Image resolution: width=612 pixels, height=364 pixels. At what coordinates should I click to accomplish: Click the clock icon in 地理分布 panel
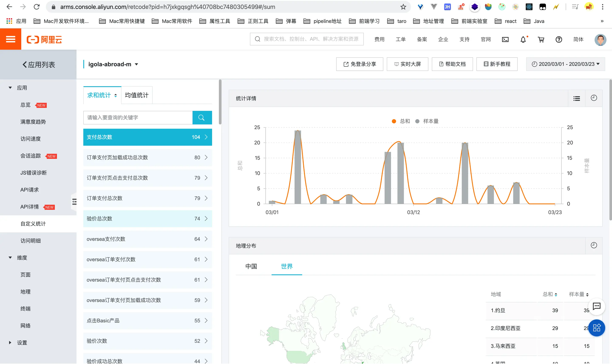coord(594,245)
